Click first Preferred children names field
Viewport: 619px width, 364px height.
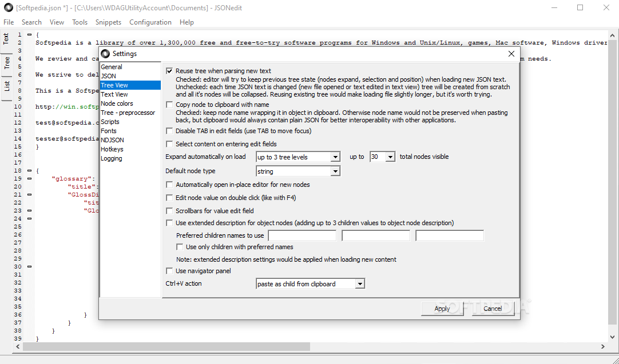(x=302, y=235)
